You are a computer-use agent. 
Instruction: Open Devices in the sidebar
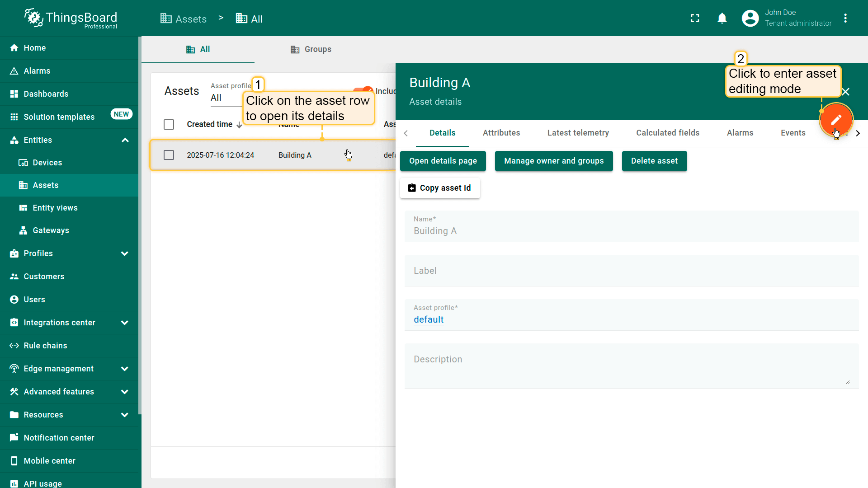coord(47,163)
